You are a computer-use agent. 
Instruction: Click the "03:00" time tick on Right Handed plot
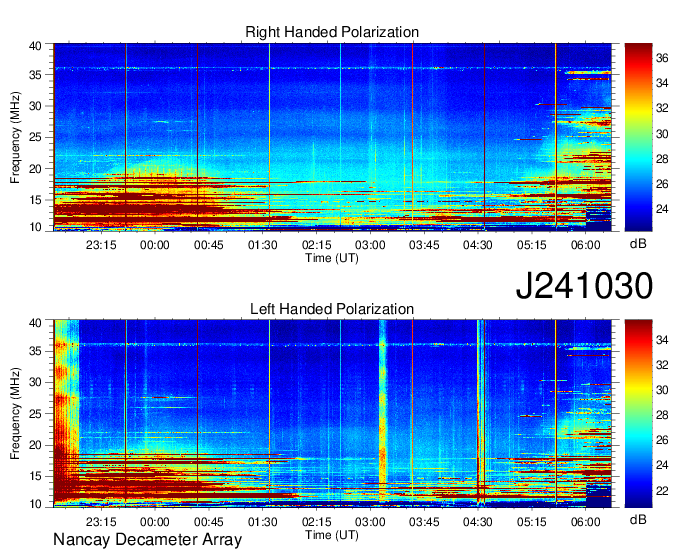[370, 245]
